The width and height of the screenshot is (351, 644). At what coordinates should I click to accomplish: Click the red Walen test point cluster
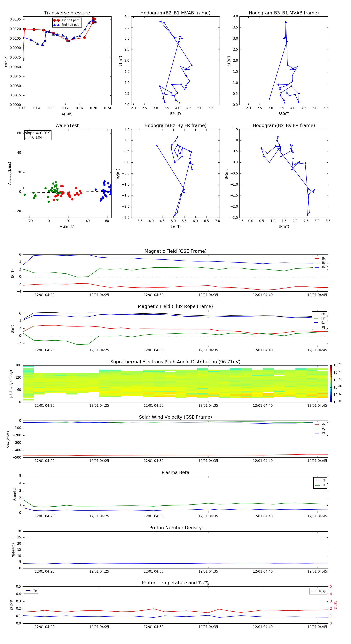pos(67,193)
